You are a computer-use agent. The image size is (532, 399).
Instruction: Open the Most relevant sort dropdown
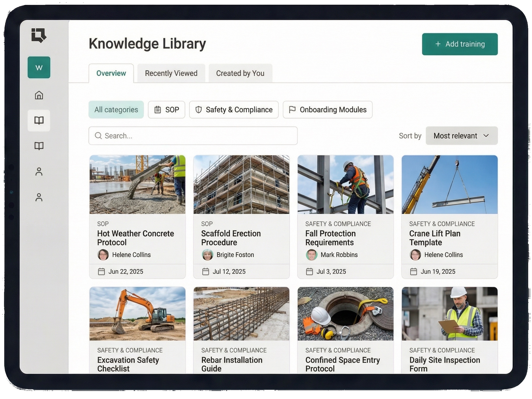(461, 136)
